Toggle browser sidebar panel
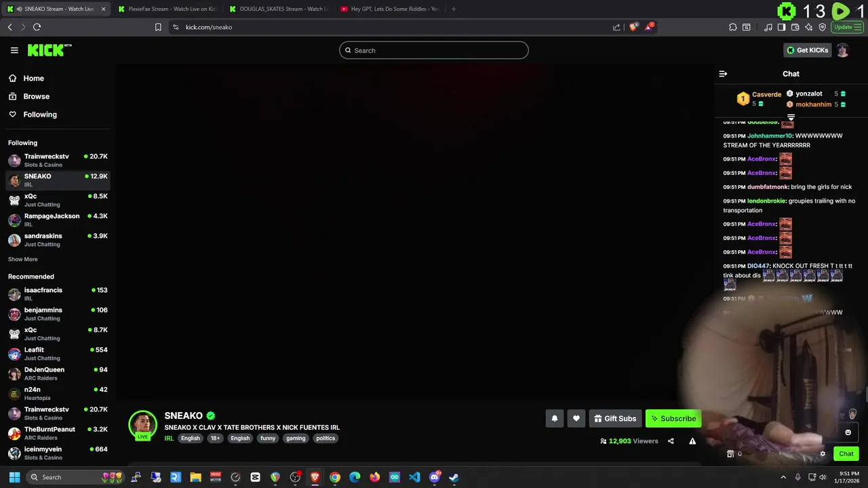868x488 pixels. pos(781,27)
